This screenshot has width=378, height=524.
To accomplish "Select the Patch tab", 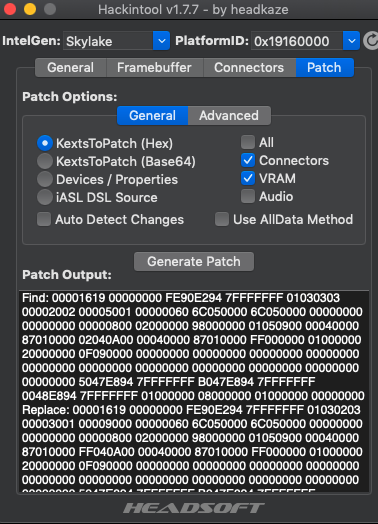I will 325,68.
